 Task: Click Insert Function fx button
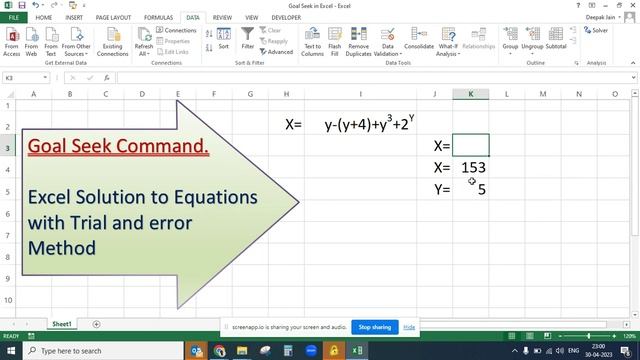107,78
